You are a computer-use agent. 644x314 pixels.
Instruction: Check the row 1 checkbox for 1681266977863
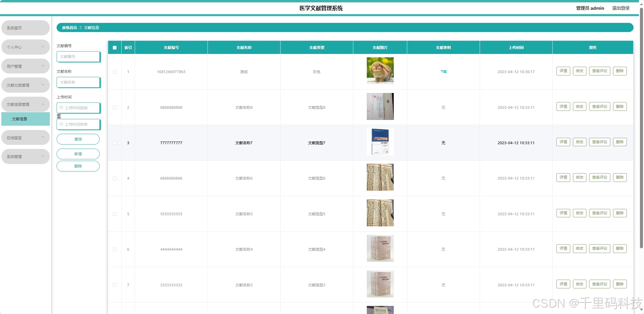coord(115,72)
